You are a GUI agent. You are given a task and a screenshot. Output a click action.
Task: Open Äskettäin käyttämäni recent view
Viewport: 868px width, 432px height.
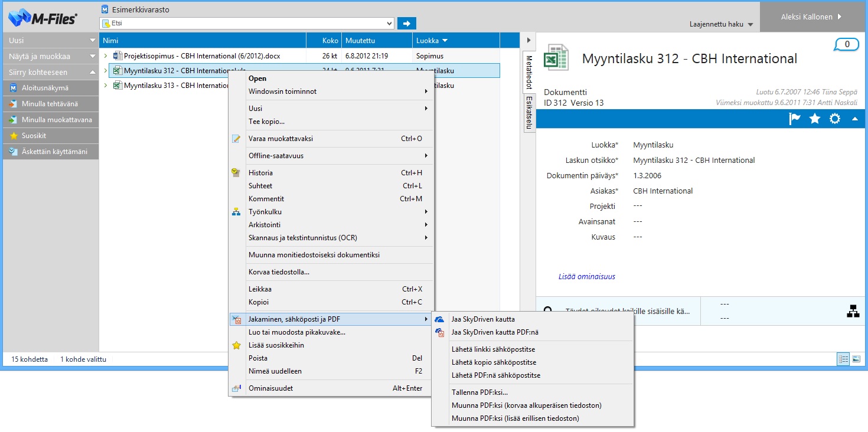point(50,152)
